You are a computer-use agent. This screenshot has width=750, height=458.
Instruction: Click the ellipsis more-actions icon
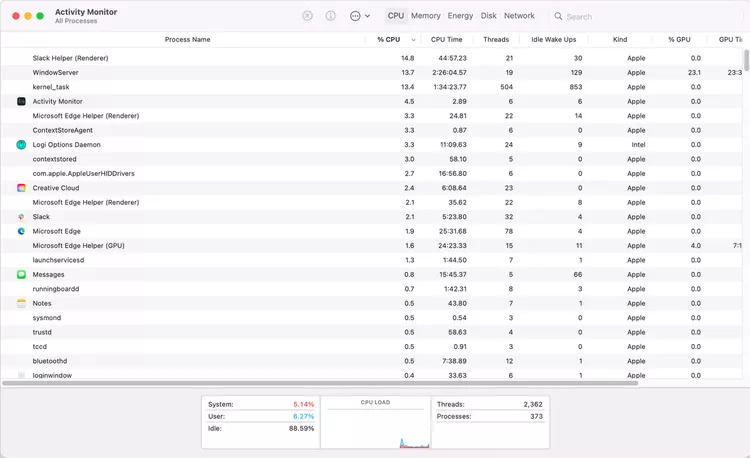coord(355,16)
